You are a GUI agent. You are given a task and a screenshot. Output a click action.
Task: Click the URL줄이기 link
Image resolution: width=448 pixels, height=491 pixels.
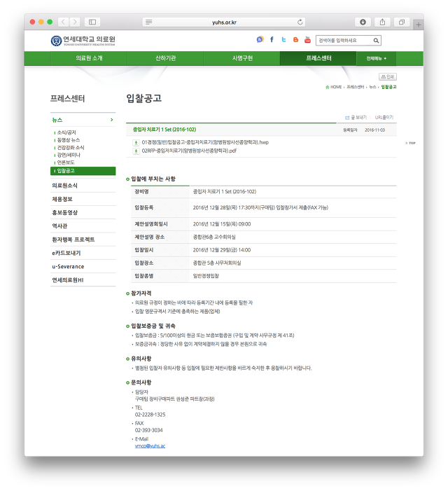(384, 118)
